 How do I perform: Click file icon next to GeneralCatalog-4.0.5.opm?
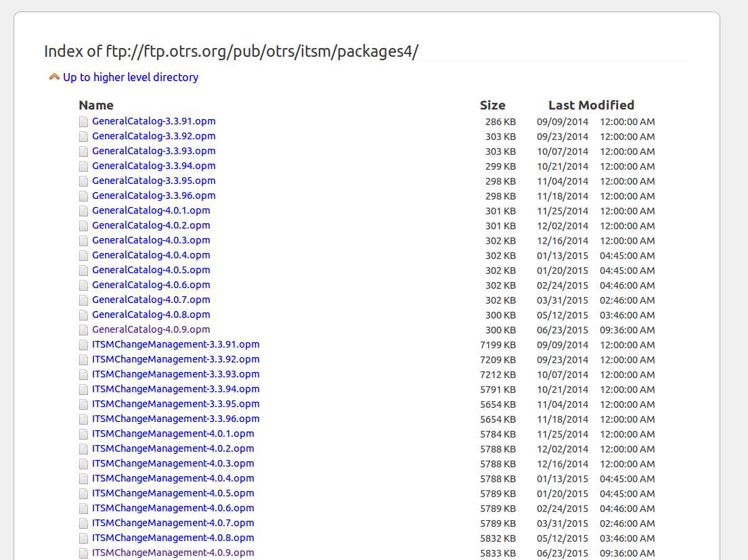[x=83, y=271]
